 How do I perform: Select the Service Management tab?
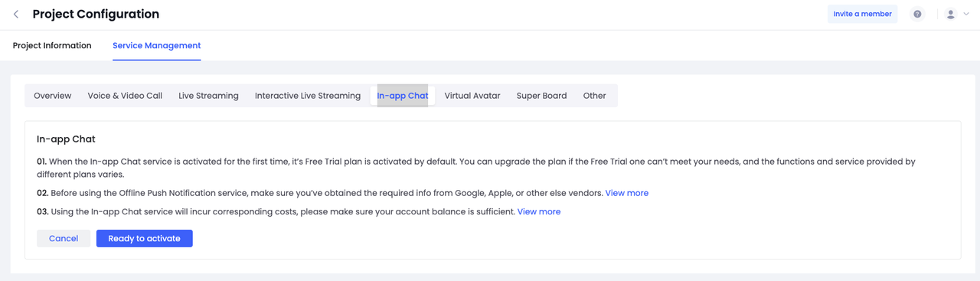point(157,45)
